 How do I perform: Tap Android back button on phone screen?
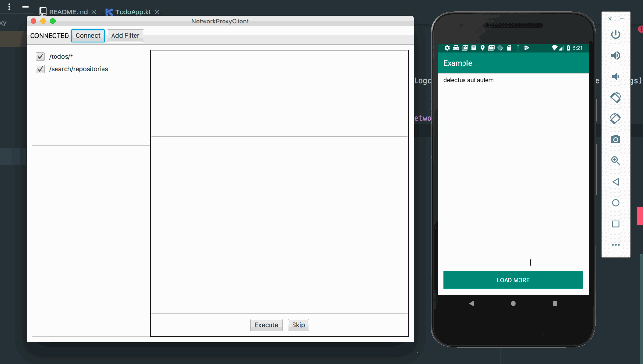[x=471, y=304]
